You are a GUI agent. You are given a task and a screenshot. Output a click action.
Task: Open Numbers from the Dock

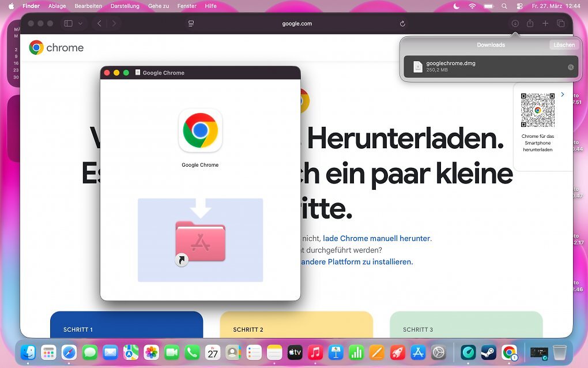point(356,352)
